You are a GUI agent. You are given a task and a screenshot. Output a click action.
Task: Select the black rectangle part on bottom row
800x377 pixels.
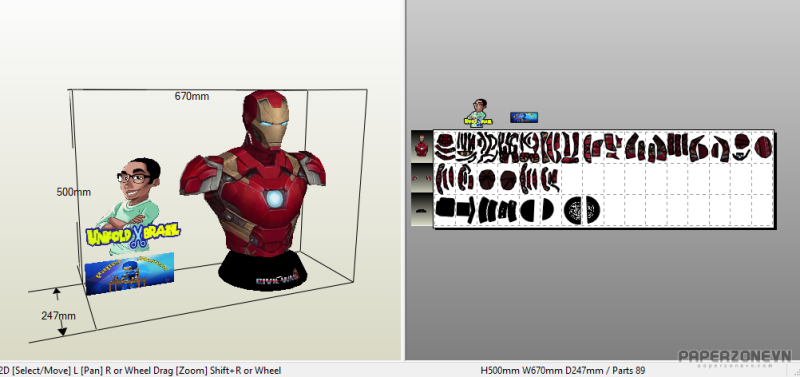click(x=445, y=210)
